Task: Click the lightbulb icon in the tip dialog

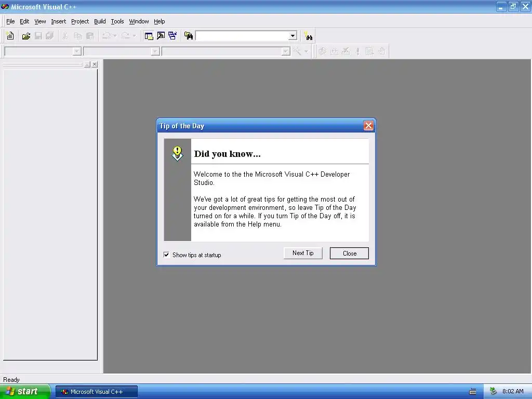Action: (x=177, y=153)
